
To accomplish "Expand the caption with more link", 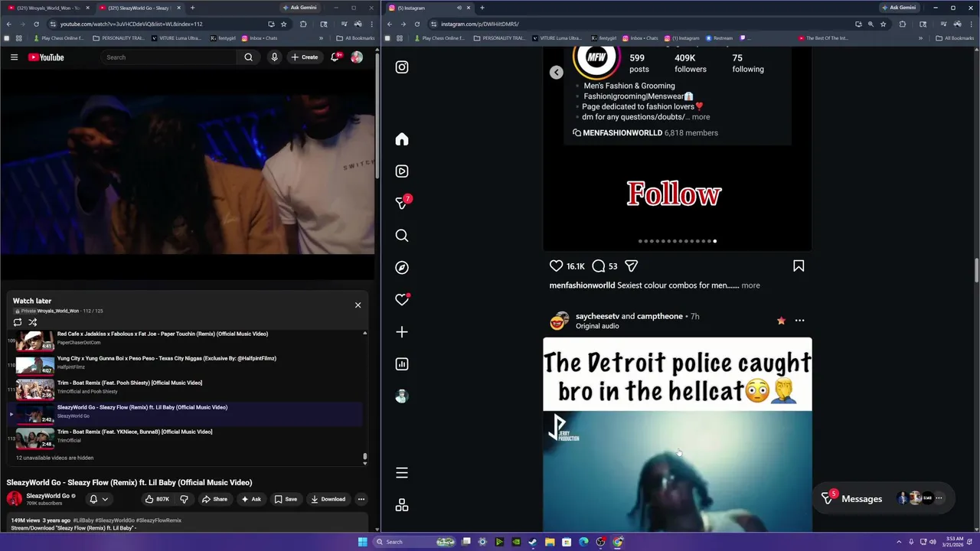I will [750, 285].
